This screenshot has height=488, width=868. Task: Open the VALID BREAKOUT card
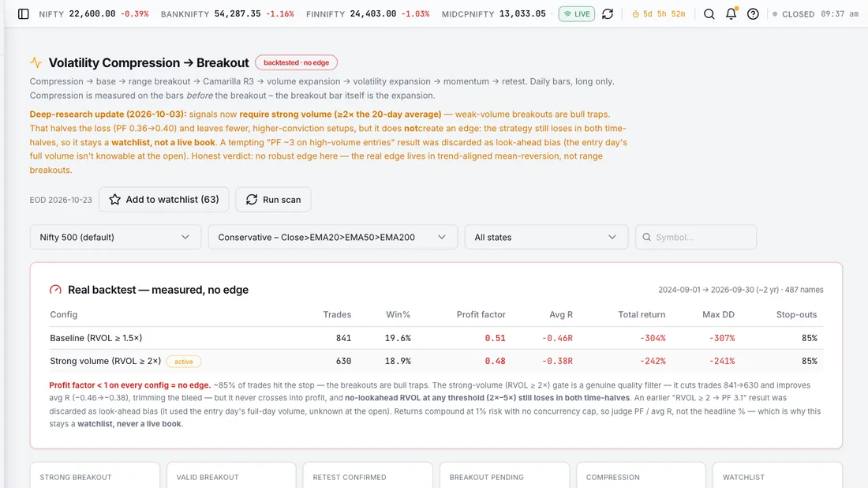231,475
